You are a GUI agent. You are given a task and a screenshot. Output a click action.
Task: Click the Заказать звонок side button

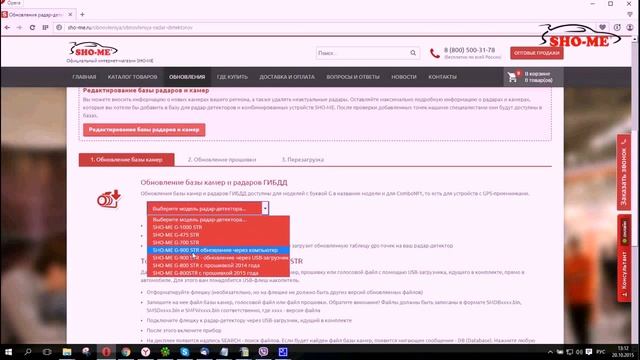tap(624, 172)
